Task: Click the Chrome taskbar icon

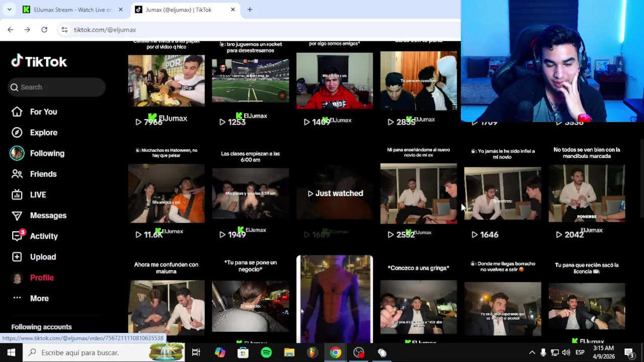Action: pos(335,352)
